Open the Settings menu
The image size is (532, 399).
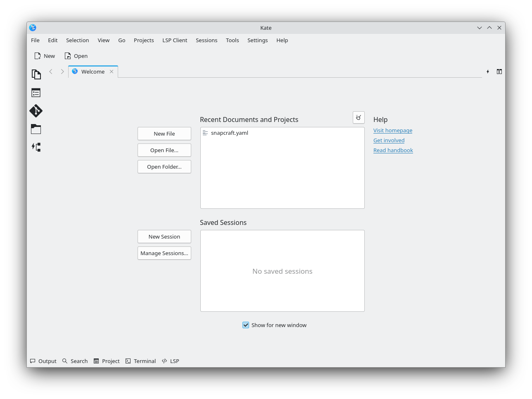(x=258, y=40)
